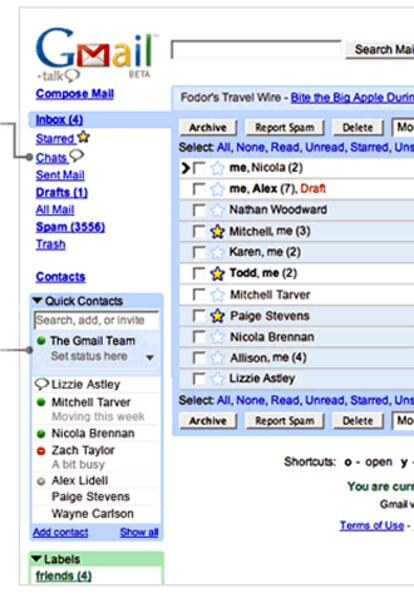Open the All Mail folder
The image size is (414, 603).
(55, 210)
